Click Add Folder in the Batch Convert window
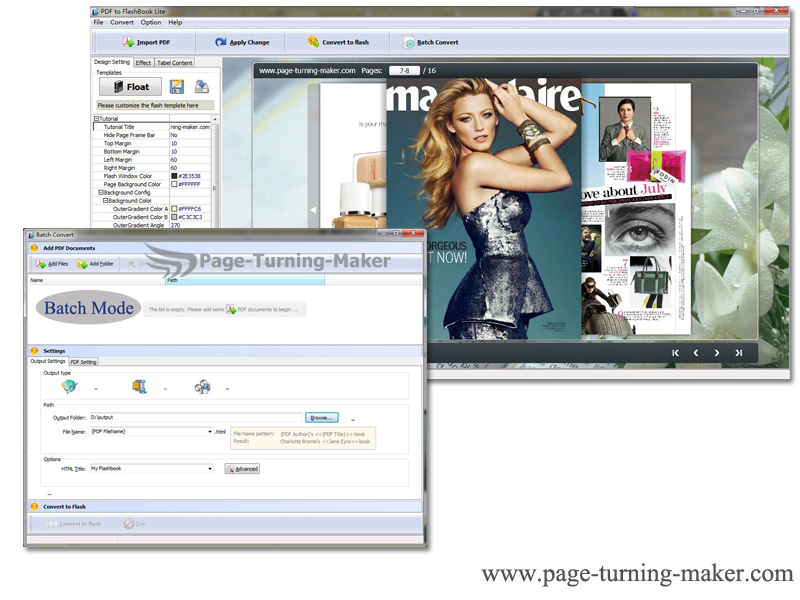Image resolution: width=800 pixels, height=600 pixels. point(95,264)
